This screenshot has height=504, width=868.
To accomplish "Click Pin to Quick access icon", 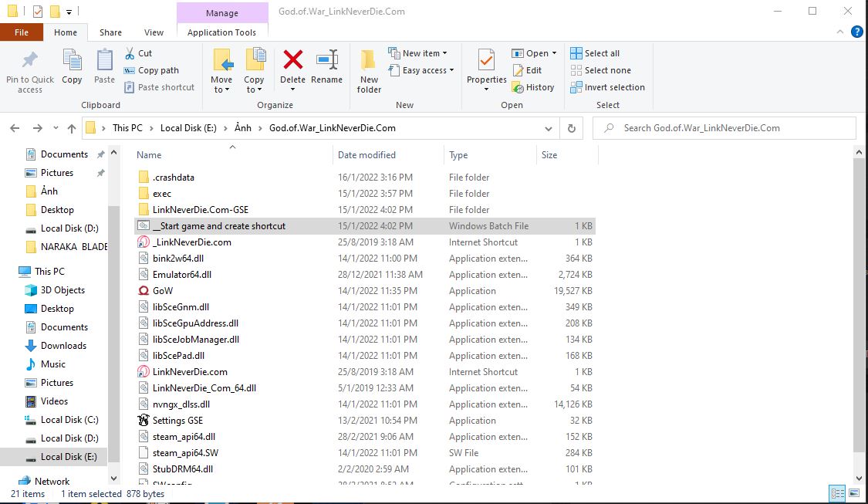I will [30, 71].
